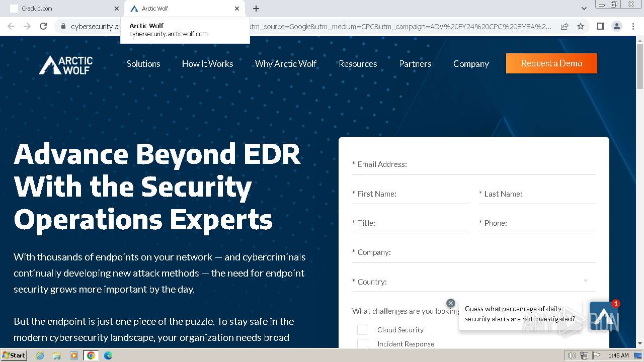Share this page from the address bar
This screenshot has height=362, width=644.
565,26
